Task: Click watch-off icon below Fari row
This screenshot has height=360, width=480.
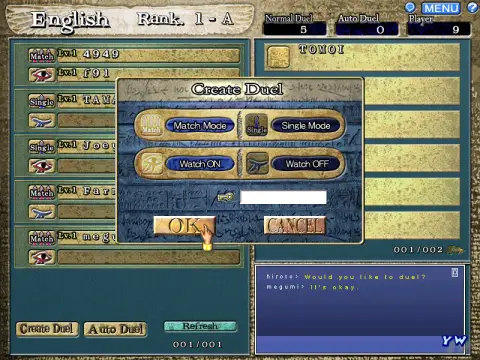Action: click(42, 212)
